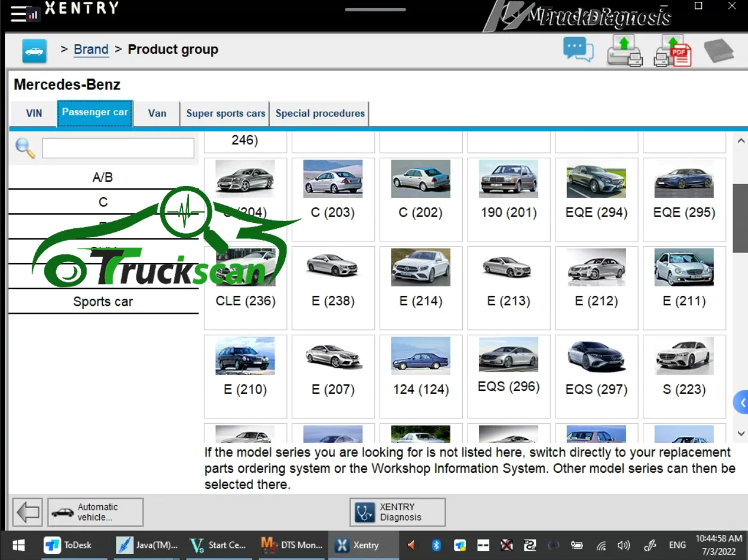This screenshot has width=748, height=560.
Task: Filter by A/B class category
Action: (x=103, y=177)
